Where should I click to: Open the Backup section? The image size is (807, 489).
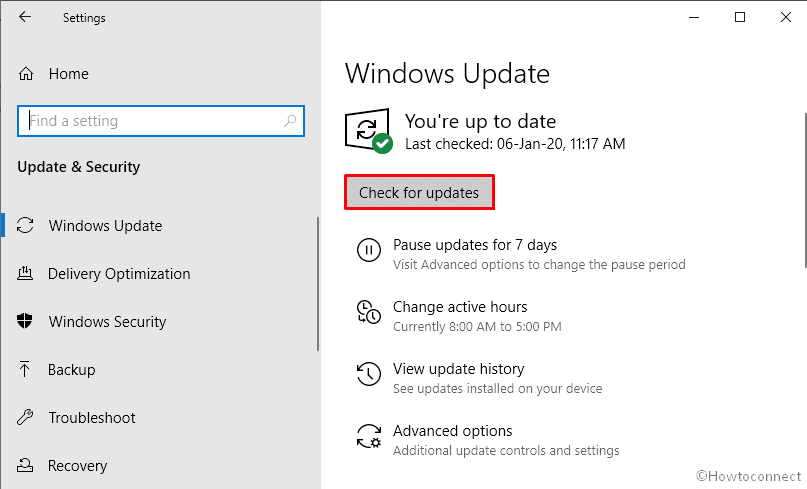(x=72, y=370)
